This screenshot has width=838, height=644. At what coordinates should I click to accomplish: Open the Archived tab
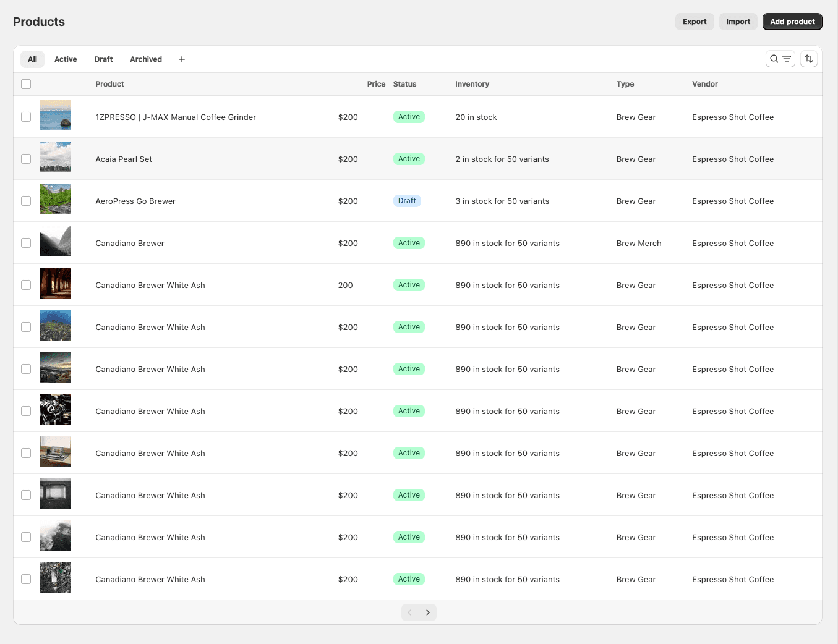pyautogui.click(x=146, y=59)
